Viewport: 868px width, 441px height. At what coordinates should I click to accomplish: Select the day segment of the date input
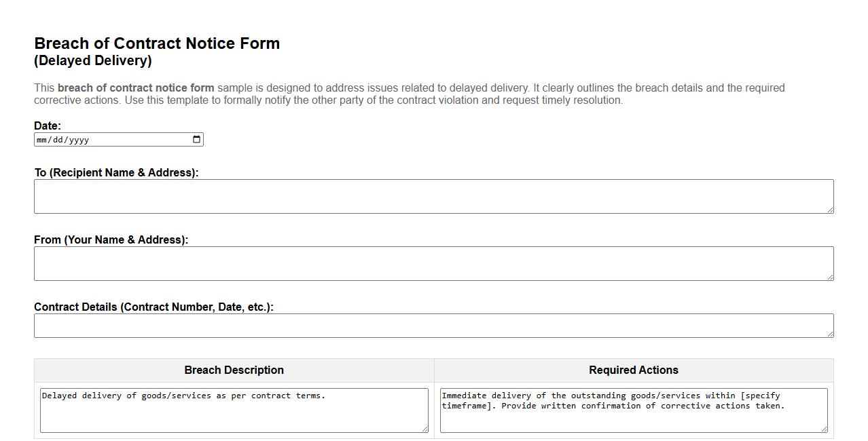[58, 140]
